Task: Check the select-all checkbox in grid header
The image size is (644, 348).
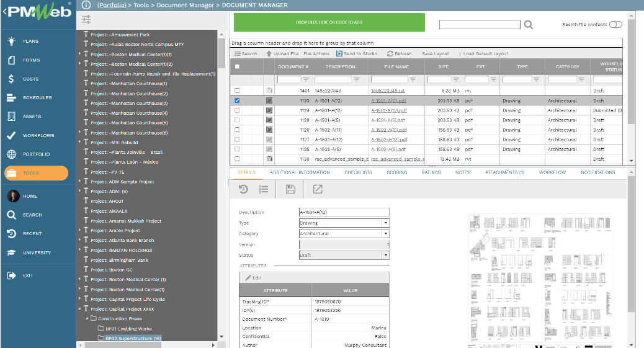Action: 238,67
